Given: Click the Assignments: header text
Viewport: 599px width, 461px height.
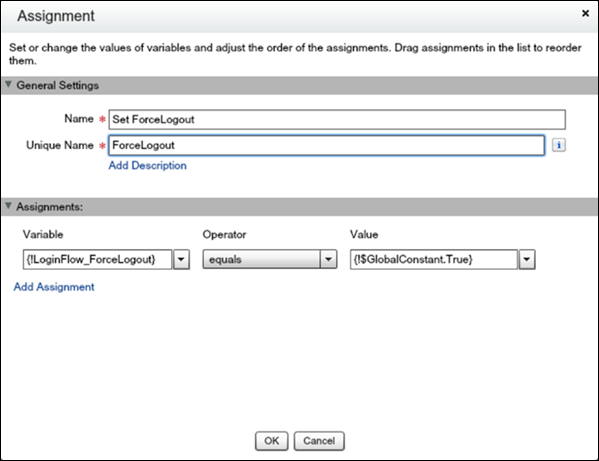Looking at the screenshot, I should pyautogui.click(x=50, y=207).
